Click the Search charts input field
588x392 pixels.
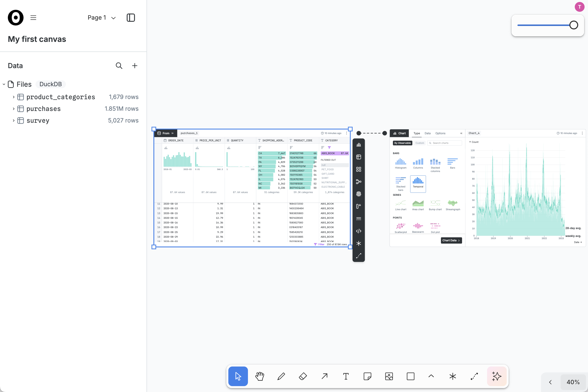(x=446, y=143)
